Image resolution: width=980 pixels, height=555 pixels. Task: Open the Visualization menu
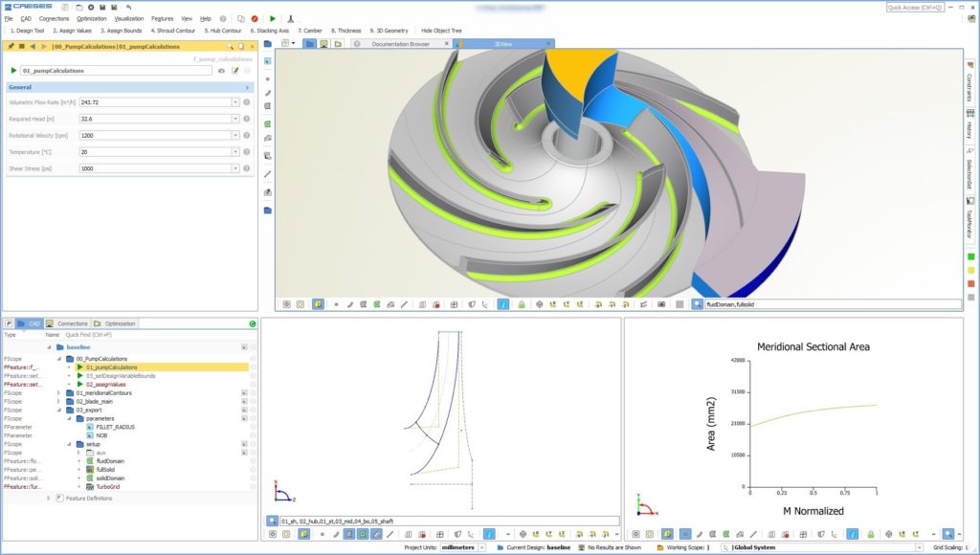(x=130, y=17)
